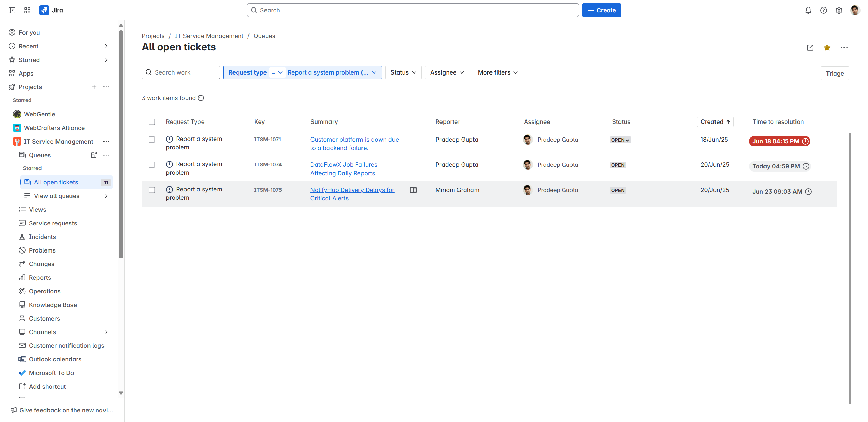Viewport: 868px width, 422px height.
Task: Check the ITSM-1071 row checkbox
Action: coord(152,140)
